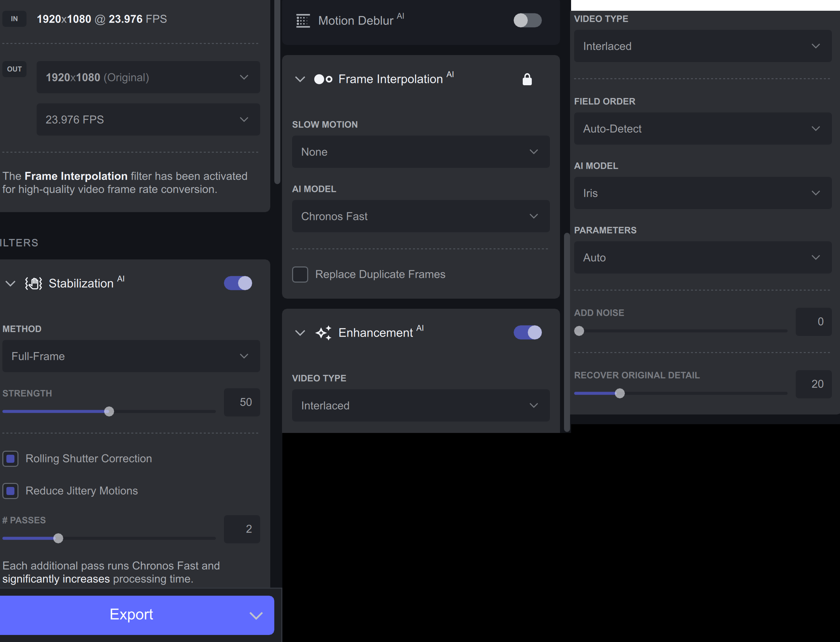Open the Chronos Fast AI model dropdown
The image size is (840, 642).
coord(421,216)
